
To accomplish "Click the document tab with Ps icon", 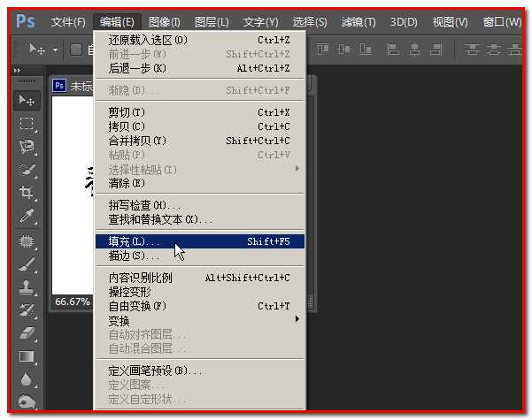I will (72, 86).
